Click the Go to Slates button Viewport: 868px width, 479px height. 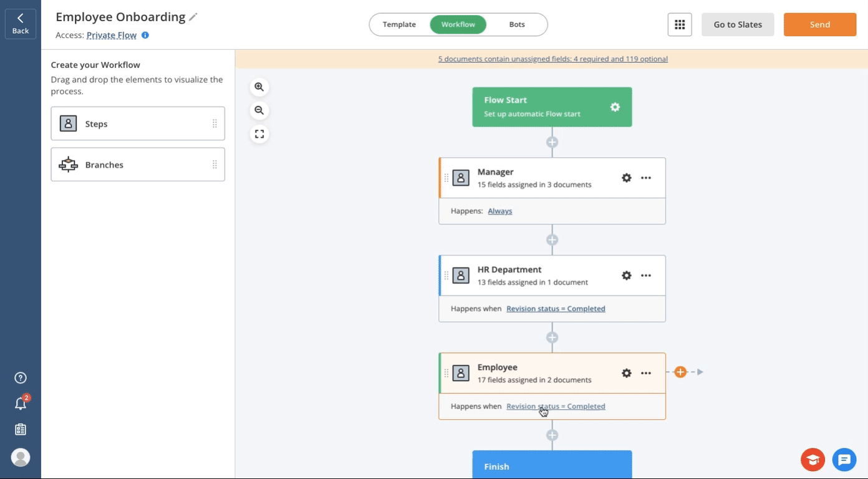[x=738, y=25]
